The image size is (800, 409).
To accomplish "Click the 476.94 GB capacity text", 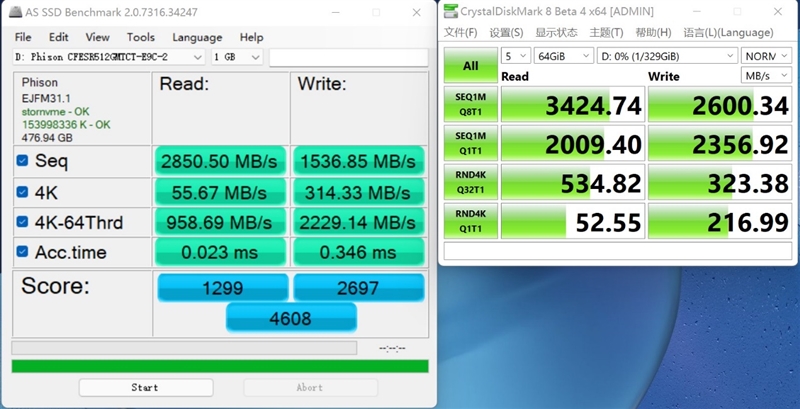I will pos(47,138).
